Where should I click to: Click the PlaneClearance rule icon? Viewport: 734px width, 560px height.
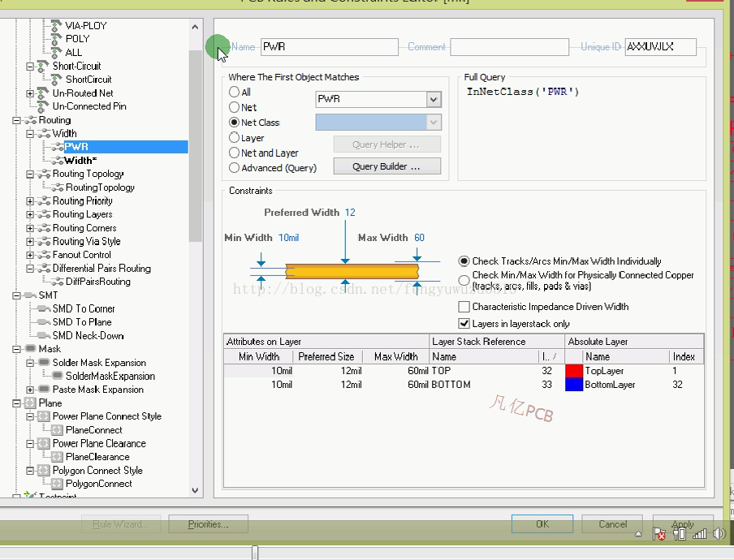click(57, 457)
